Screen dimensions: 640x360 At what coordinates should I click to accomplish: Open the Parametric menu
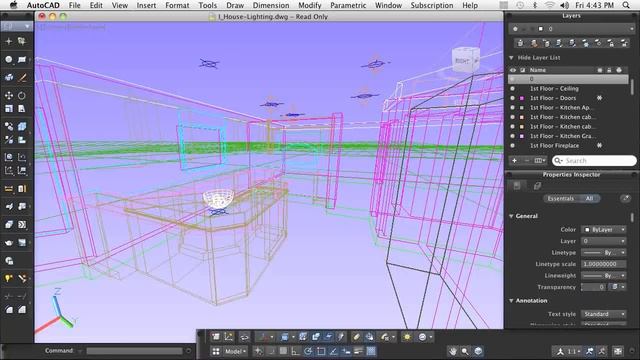click(348, 5)
